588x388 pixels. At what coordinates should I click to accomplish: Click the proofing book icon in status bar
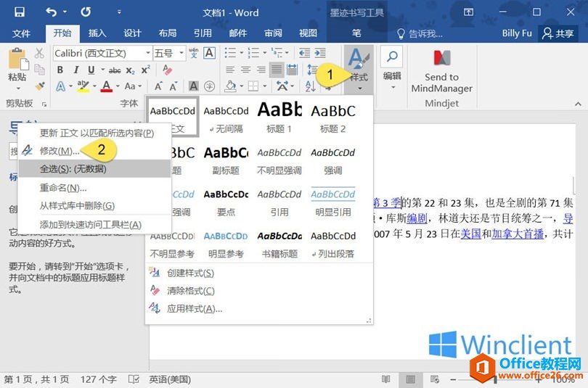pos(134,379)
